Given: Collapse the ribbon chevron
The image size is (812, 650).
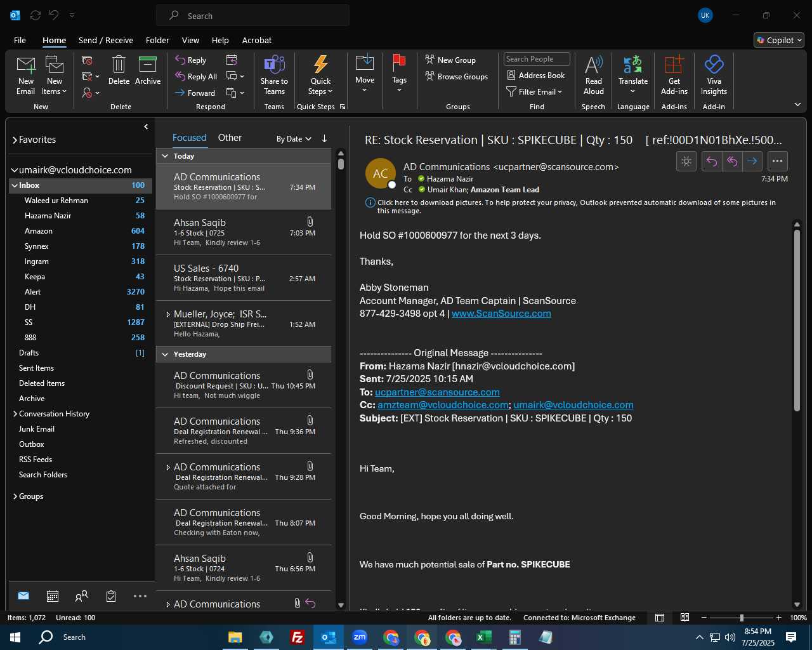Looking at the screenshot, I should tap(798, 104).
